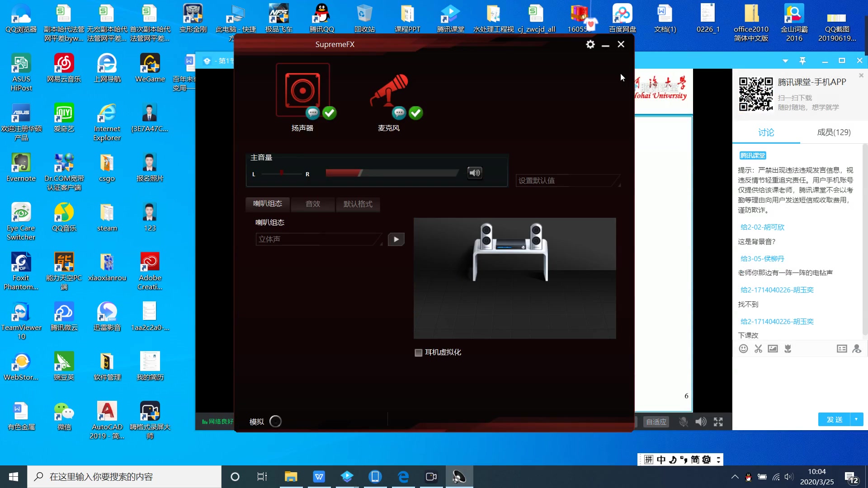The width and height of the screenshot is (868, 488).
Task: Select the 麦克风 microphone device icon
Action: [389, 90]
